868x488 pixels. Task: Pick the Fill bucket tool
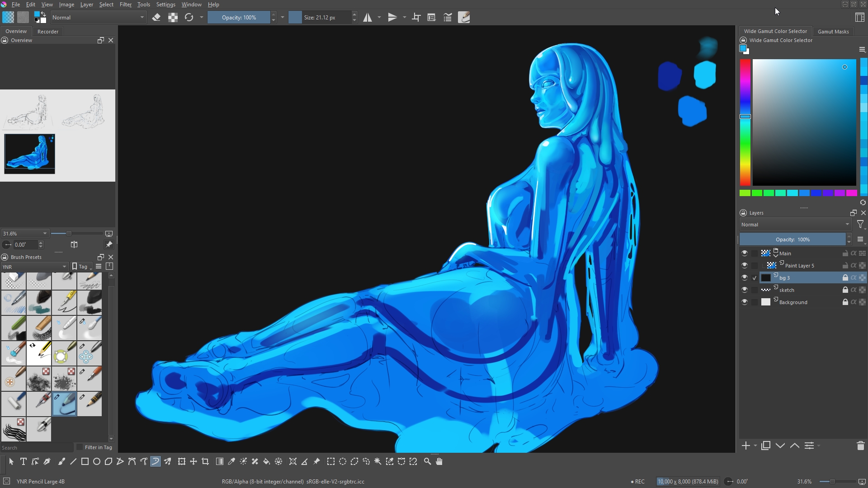tap(267, 461)
